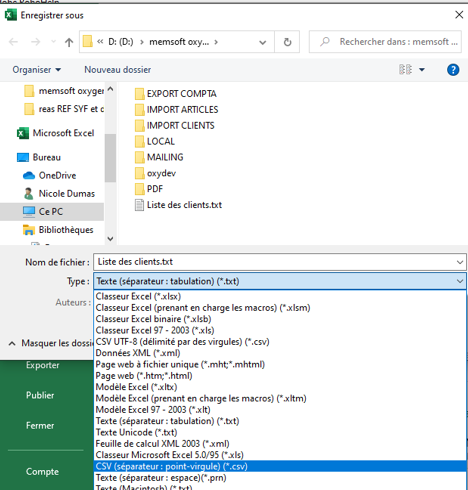This screenshot has height=490, width=468.
Task: Choose Classeur Microsoft Excel 5.0/95 type
Action: click(x=280, y=455)
